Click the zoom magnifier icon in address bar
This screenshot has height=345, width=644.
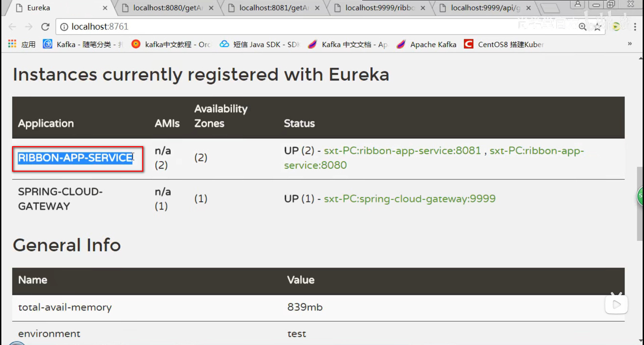582,27
